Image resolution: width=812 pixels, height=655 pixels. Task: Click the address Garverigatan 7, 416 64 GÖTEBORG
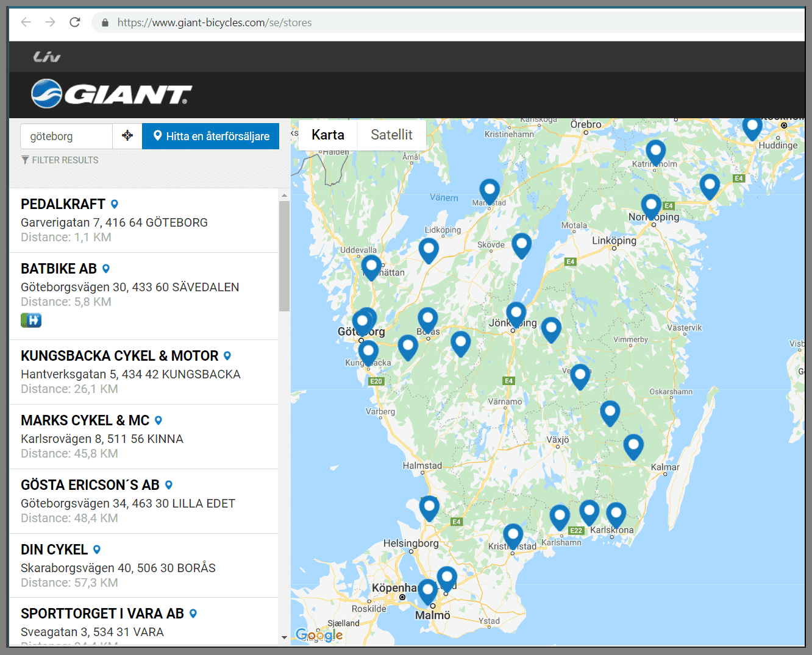pyautogui.click(x=114, y=222)
